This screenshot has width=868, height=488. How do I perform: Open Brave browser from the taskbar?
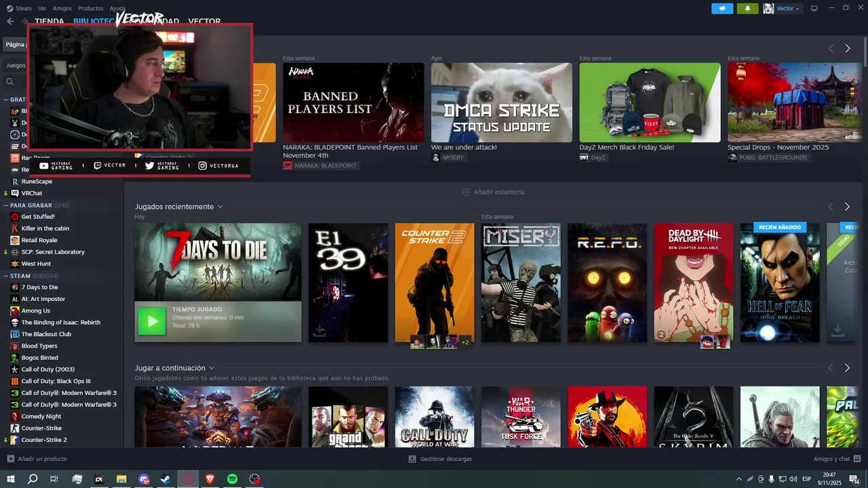210,479
